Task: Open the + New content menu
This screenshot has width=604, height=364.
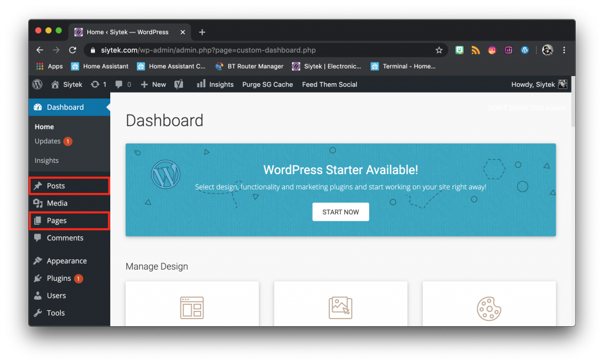Action: [x=153, y=84]
